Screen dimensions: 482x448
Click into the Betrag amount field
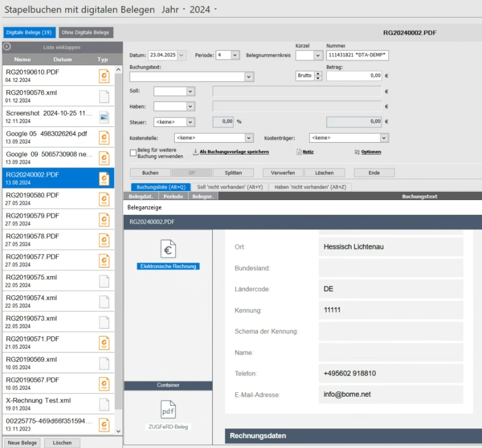coord(354,76)
